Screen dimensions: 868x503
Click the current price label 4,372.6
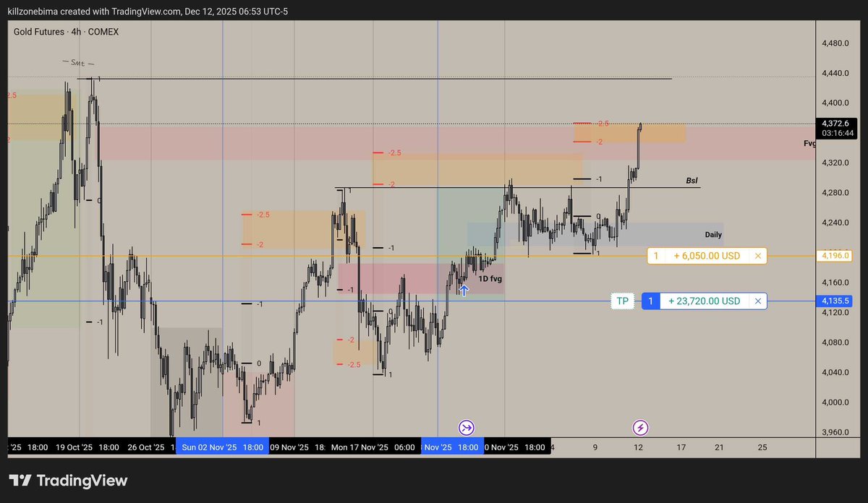click(835, 124)
